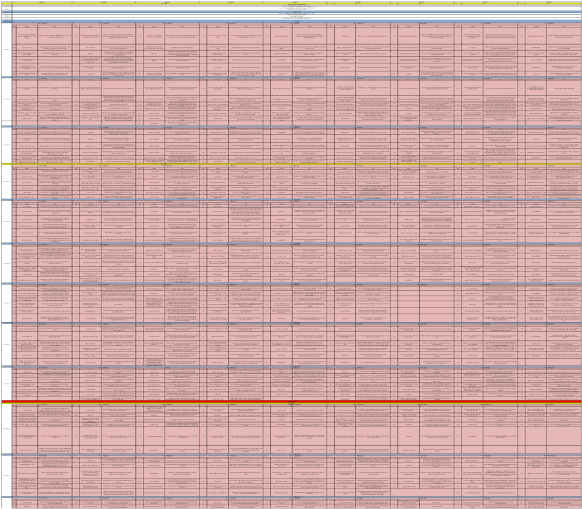Select the white label cell of first section
582x509 pixels.
[7, 50]
